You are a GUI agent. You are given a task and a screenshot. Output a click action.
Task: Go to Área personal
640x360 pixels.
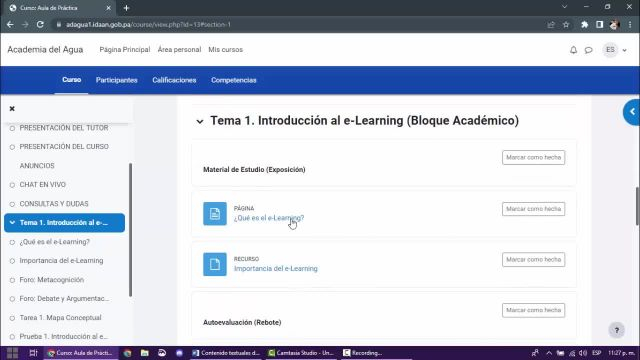179,49
